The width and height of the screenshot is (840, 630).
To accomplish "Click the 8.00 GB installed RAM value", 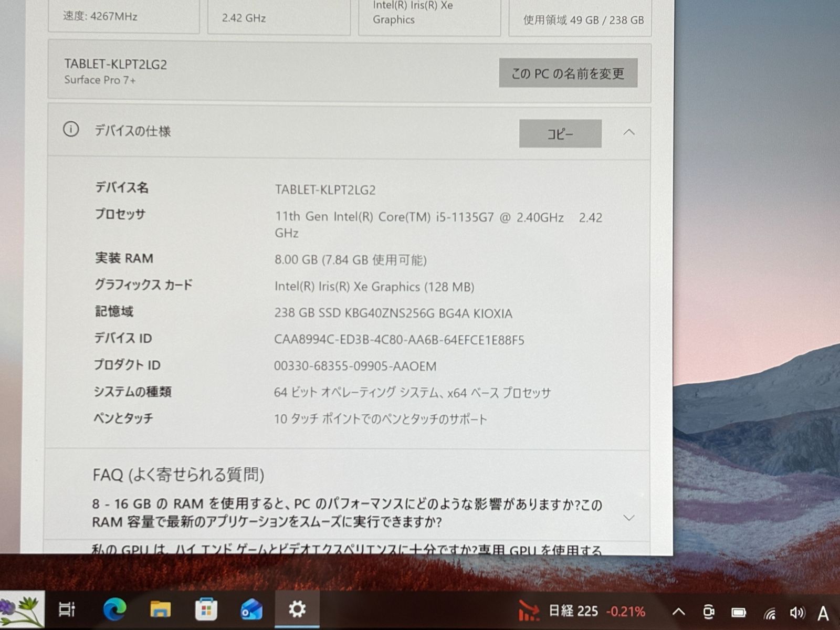I will click(351, 260).
